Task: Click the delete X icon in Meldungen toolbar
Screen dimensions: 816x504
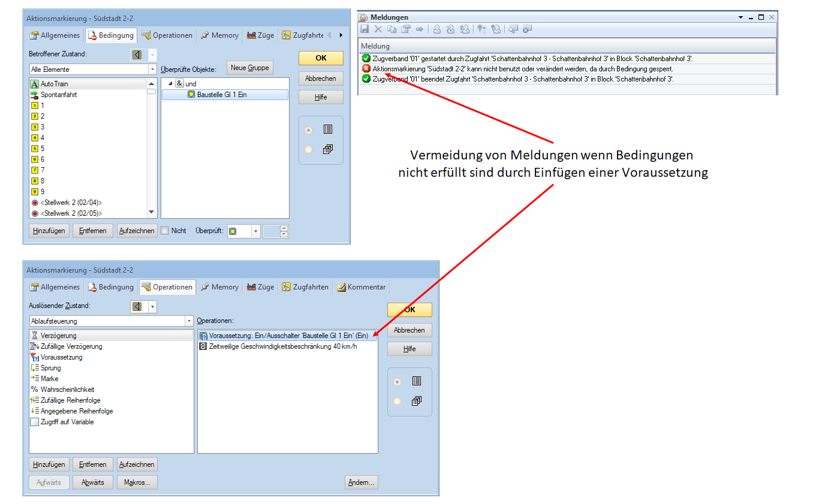Action: point(378,29)
